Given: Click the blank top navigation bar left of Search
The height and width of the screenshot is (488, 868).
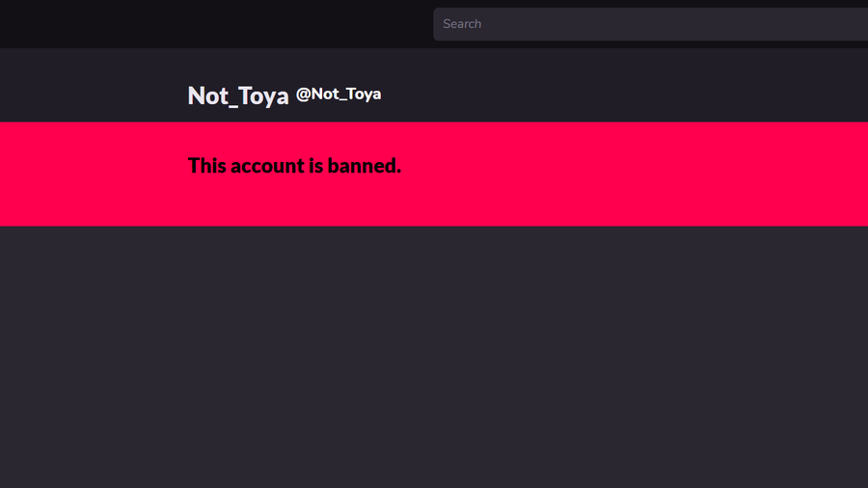Looking at the screenshot, I should [216, 24].
